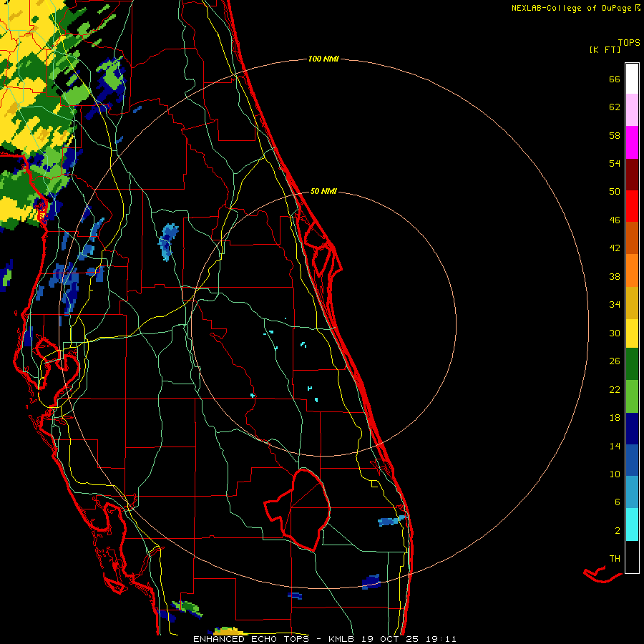
Task: Click the "19:11" timestamp in the caption
Action: coord(441,639)
